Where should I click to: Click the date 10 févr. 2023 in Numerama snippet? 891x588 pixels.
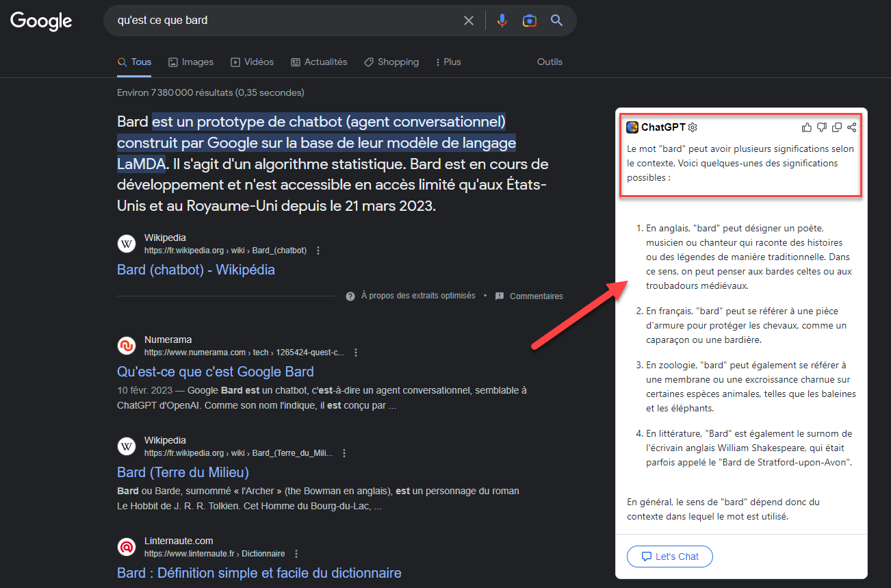pos(145,391)
